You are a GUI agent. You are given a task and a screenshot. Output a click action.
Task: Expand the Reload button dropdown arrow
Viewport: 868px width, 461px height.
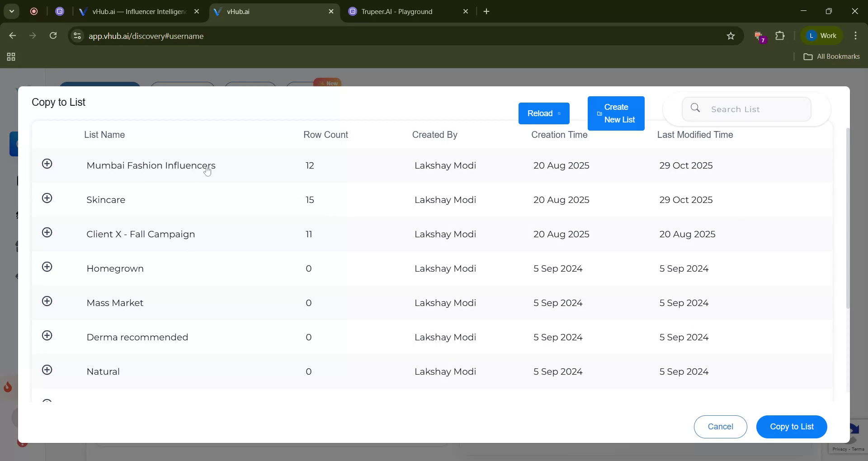click(x=560, y=113)
